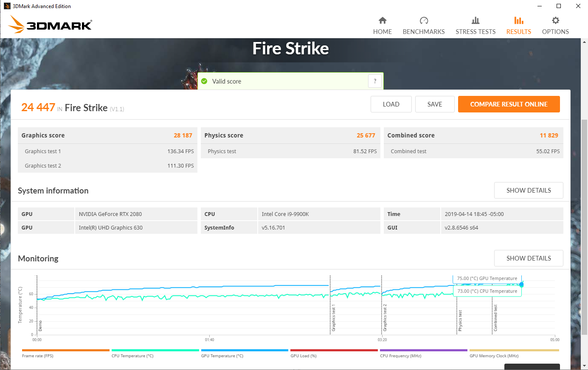This screenshot has width=588, height=370.
Task: Click the question mark help button
Action: click(375, 81)
